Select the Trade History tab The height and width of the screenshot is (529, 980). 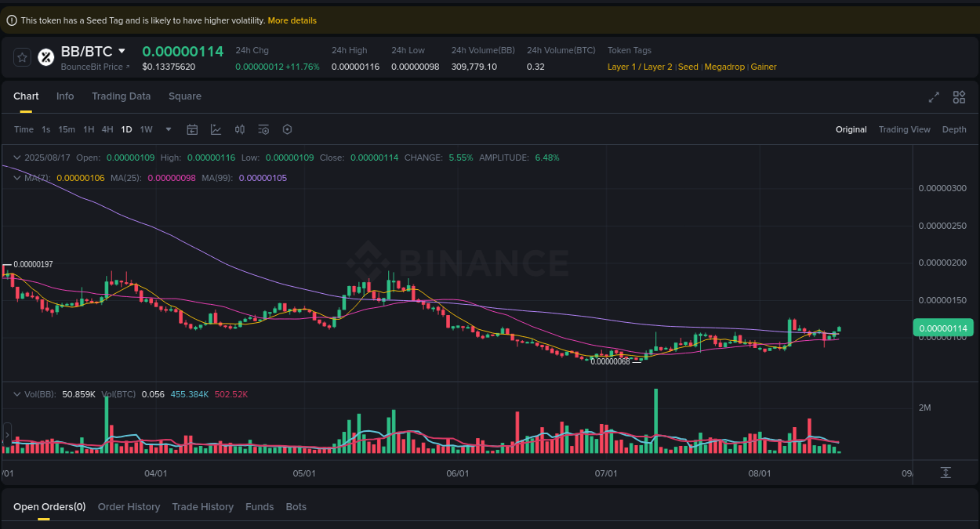click(x=202, y=506)
